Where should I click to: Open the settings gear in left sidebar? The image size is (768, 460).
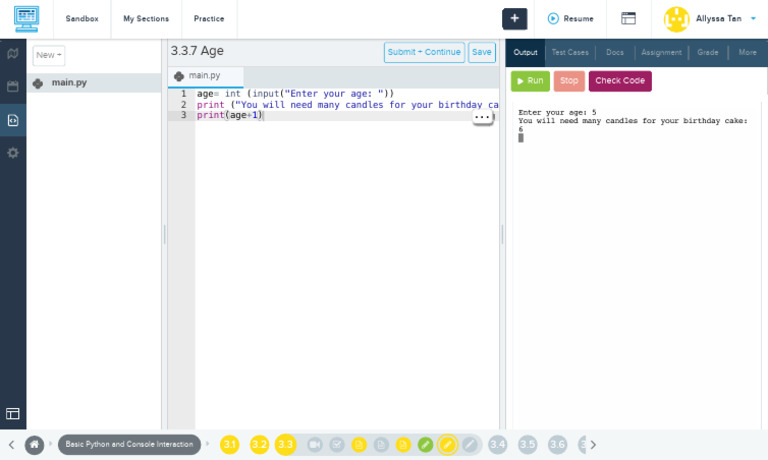13,153
